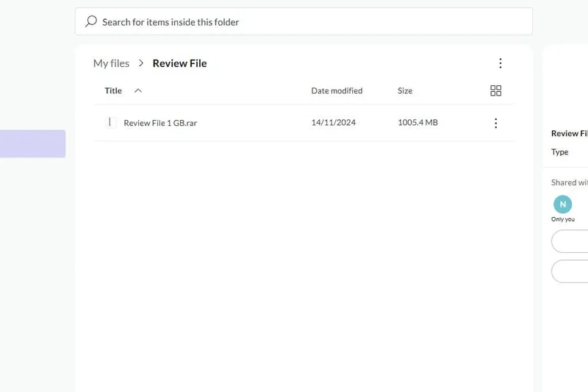Sort the list by Title column

(113, 90)
